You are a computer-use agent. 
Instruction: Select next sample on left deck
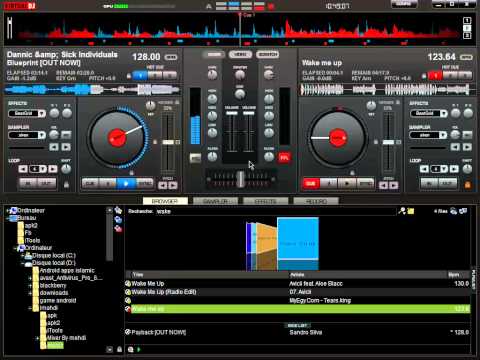66,147
